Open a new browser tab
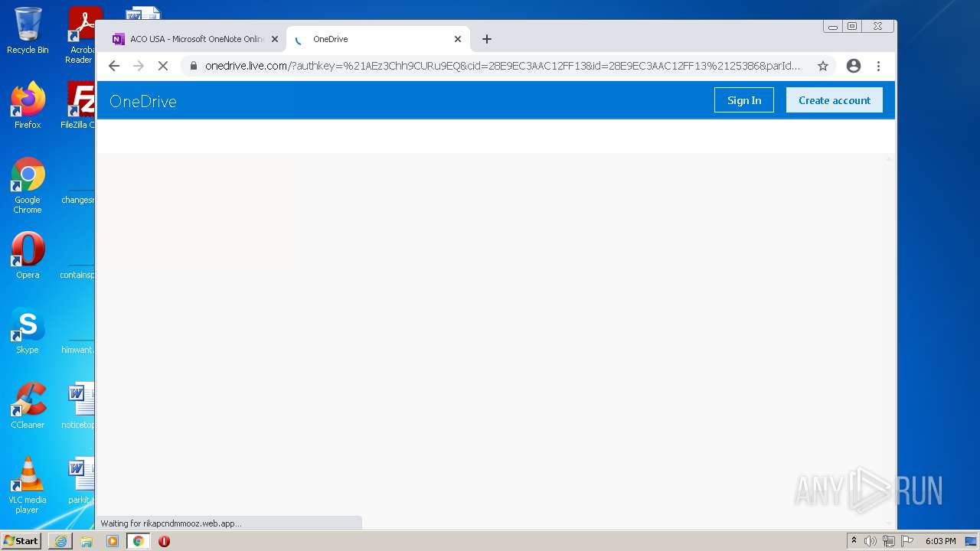This screenshot has width=980, height=551. 487,39
